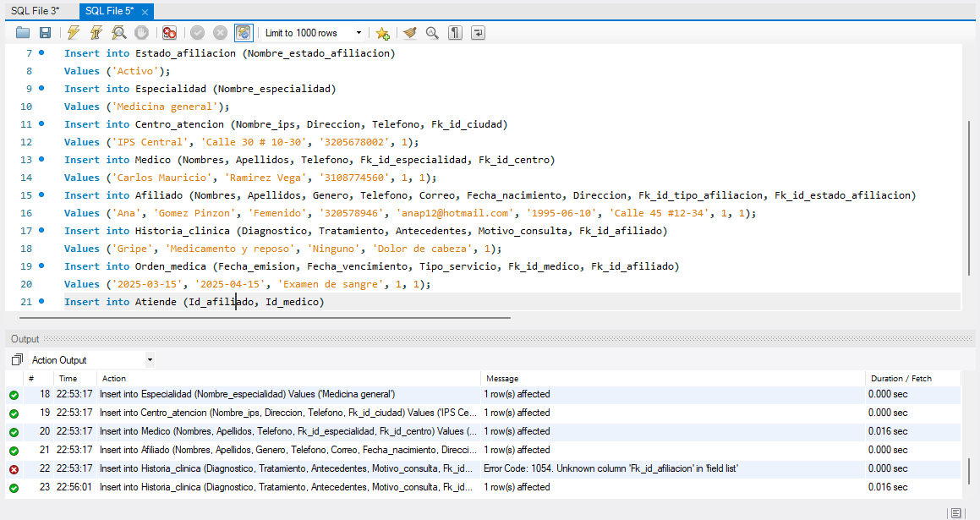This screenshot has height=520, width=980.
Task: Switch to the SQL File 3 tab
Action: coord(35,11)
